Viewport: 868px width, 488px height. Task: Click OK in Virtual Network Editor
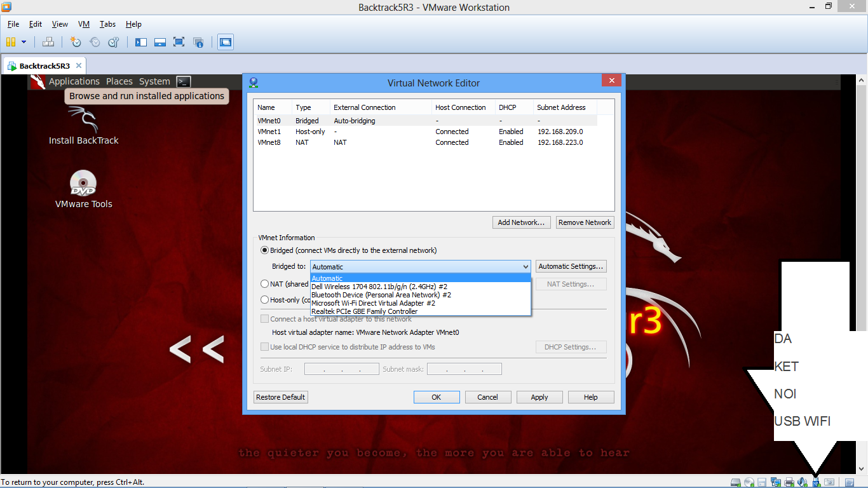[437, 397]
